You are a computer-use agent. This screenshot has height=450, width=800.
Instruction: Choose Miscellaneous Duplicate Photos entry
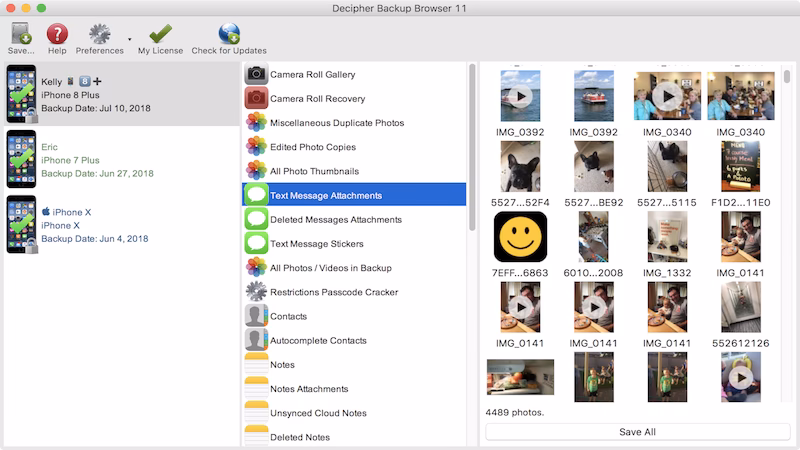354,122
